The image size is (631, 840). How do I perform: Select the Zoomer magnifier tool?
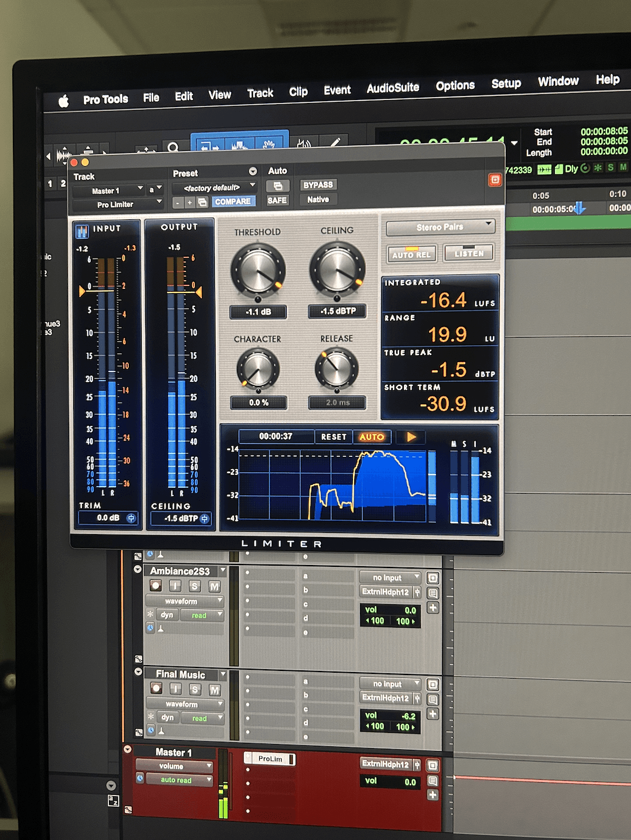[173, 148]
